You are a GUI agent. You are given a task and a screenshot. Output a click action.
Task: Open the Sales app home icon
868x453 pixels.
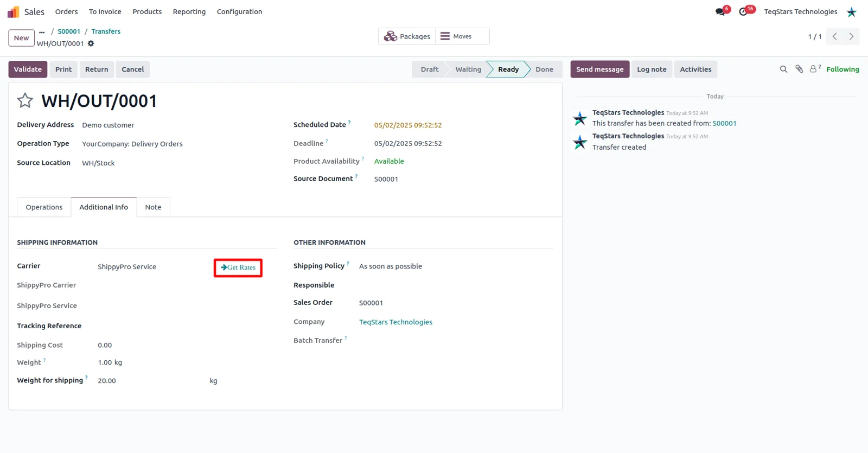click(x=13, y=11)
